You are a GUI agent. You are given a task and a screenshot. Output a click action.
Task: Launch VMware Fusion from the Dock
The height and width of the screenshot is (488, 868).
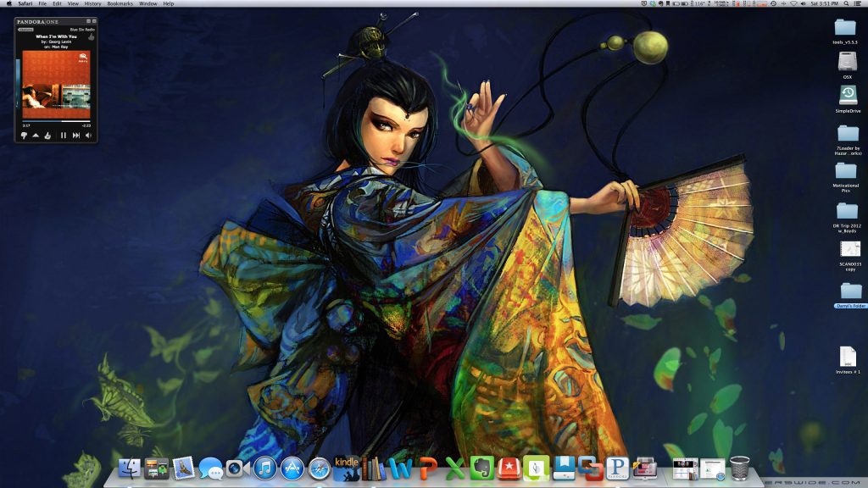point(591,469)
